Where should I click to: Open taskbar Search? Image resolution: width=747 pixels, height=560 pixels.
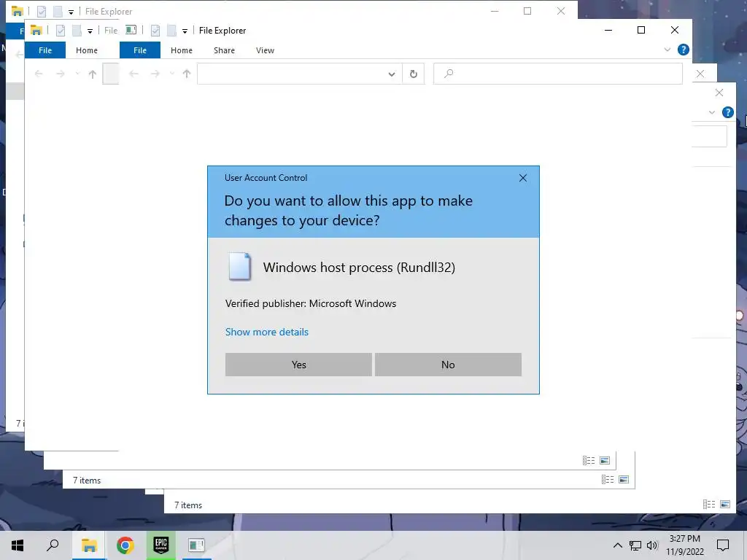click(x=53, y=545)
